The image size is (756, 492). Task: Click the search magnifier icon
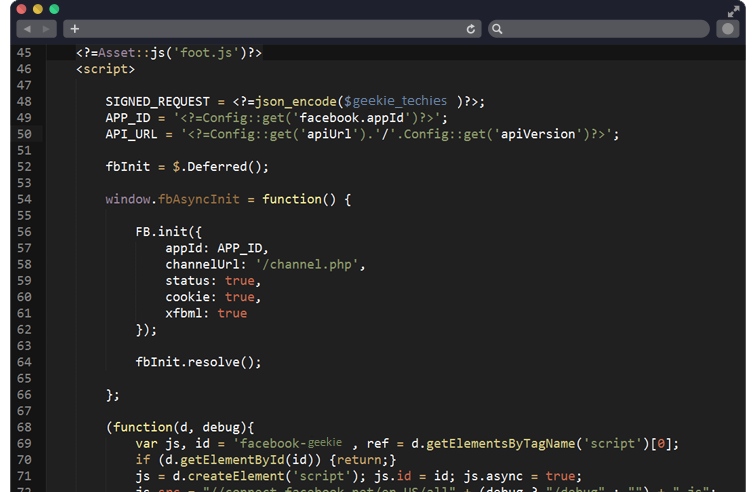click(x=497, y=29)
